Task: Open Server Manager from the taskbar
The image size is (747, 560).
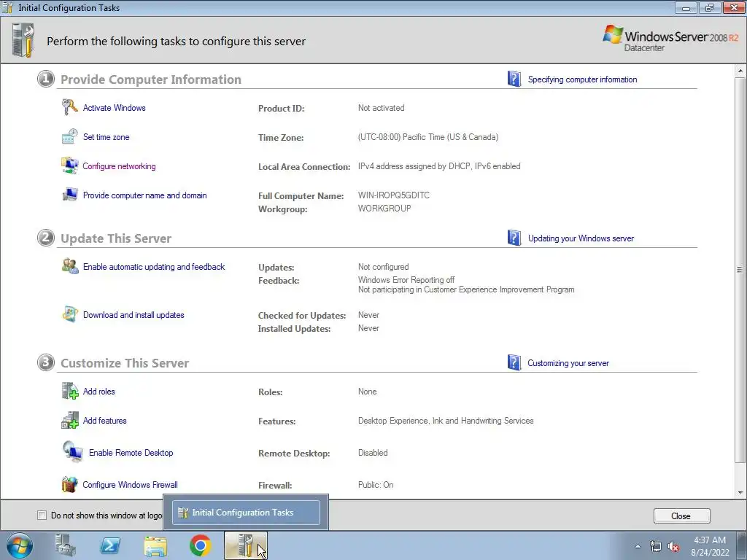Action: 65,545
